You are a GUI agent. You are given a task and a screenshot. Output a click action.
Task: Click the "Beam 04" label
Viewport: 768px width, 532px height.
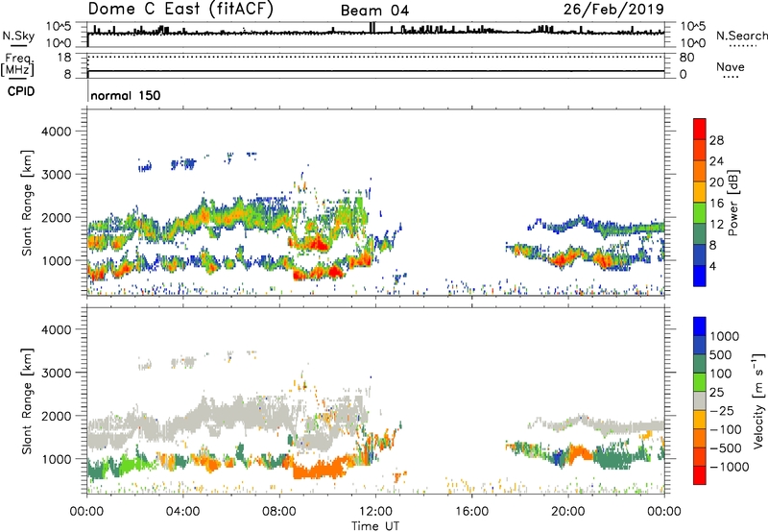[374, 11]
